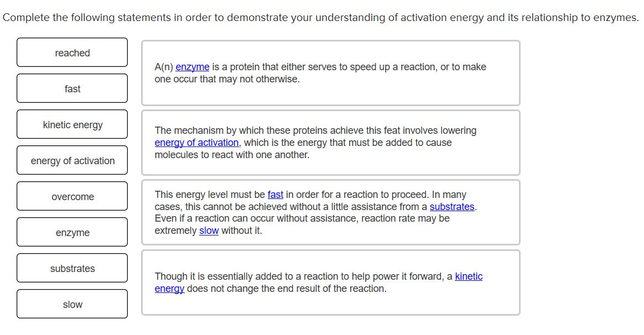Click the filled "enzyme" blank in the first statement
The image size is (644, 335).
[x=192, y=66]
